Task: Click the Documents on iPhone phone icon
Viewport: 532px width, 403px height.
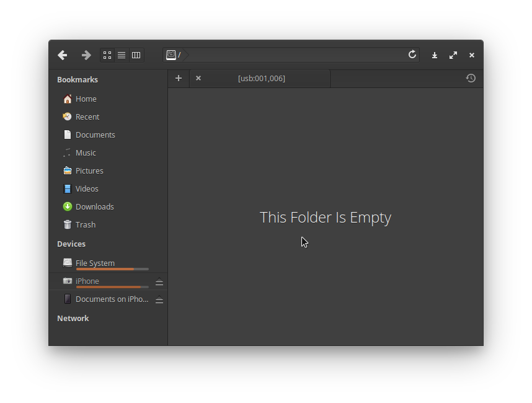Action: click(68, 299)
